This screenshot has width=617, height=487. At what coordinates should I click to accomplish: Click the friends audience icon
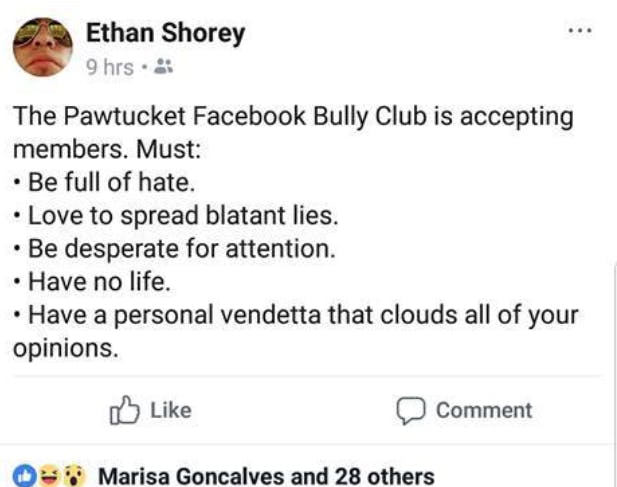165,69
